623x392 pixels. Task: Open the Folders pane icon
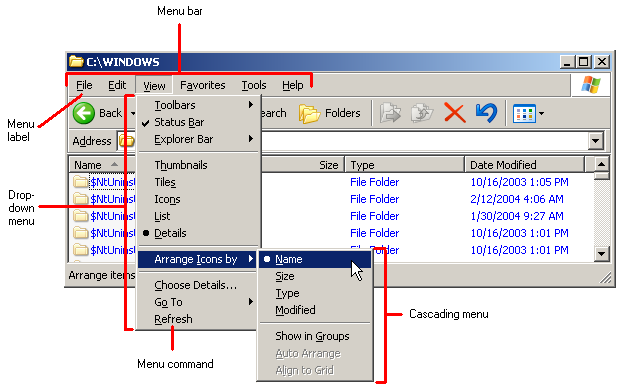(310, 114)
